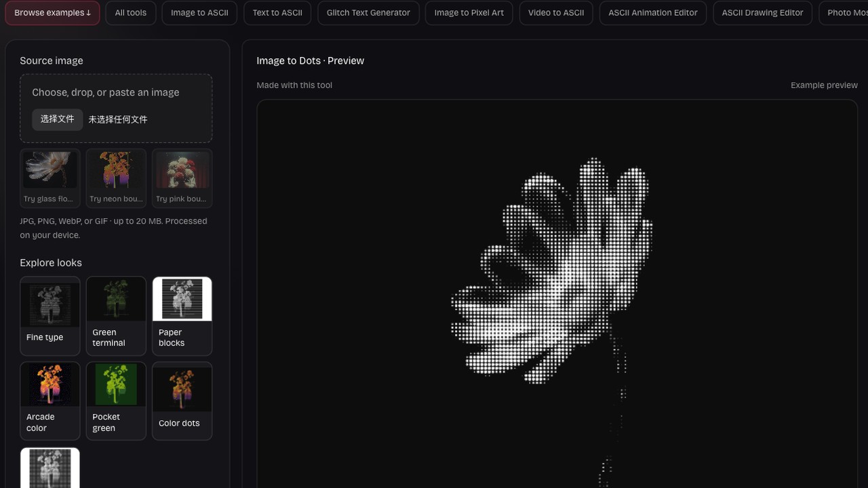This screenshot has width=868, height=488.
Task: Try the glass flower sample image
Action: coord(50,178)
